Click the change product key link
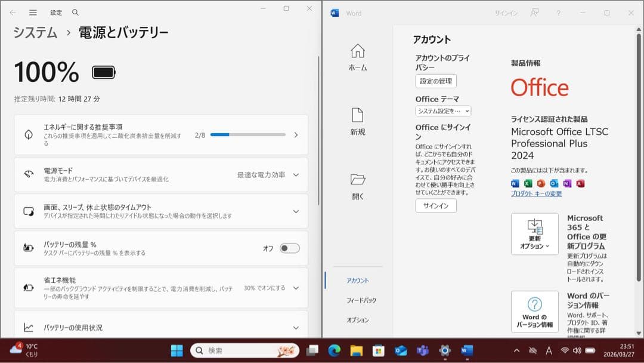Screen dimensions: 644x363 [x=536, y=193]
